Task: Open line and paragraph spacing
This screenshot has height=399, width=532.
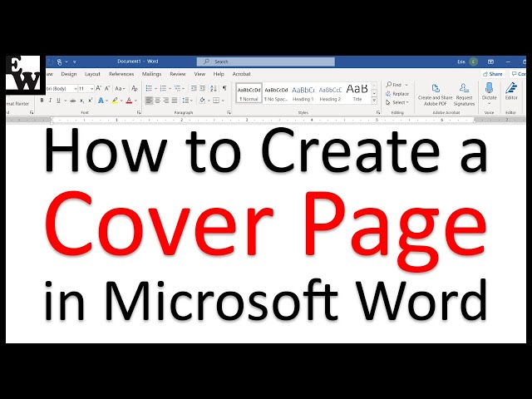Action: (185, 101)
